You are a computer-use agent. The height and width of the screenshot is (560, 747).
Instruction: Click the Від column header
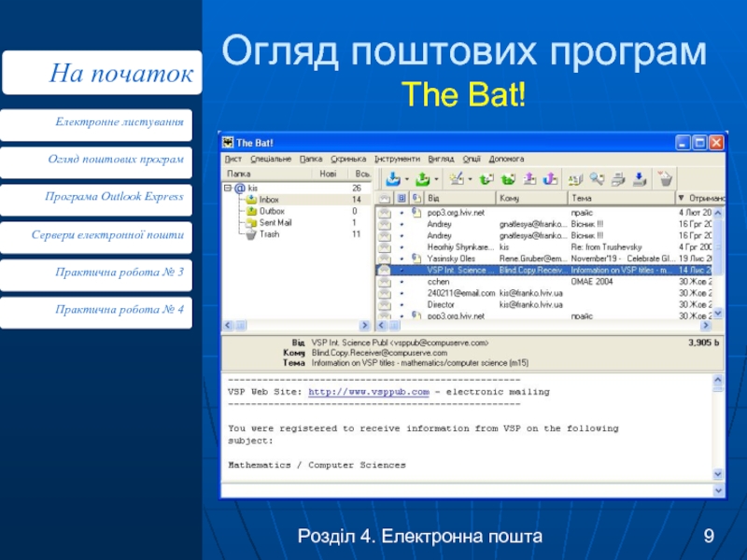point(459,198)
